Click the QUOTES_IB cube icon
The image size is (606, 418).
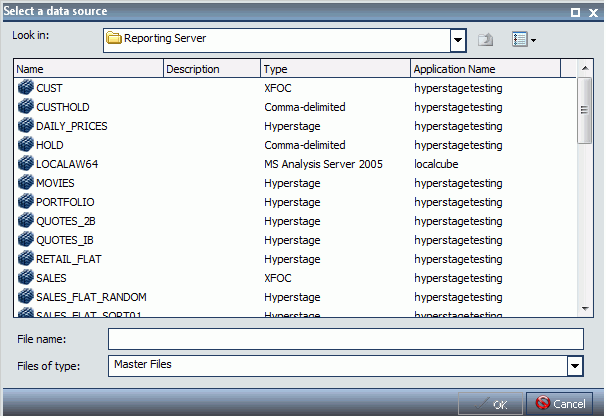pyautogui.click(x=26, y=239)
